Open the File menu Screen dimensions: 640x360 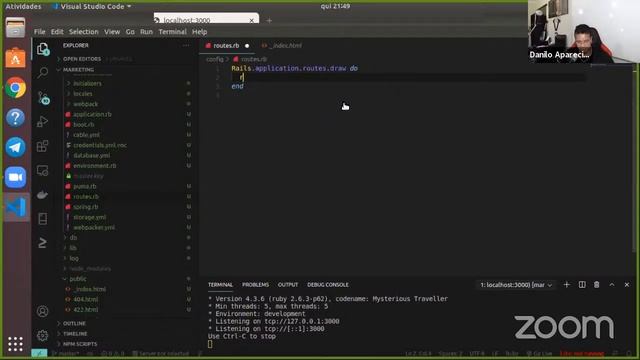(x=40, y=32)
